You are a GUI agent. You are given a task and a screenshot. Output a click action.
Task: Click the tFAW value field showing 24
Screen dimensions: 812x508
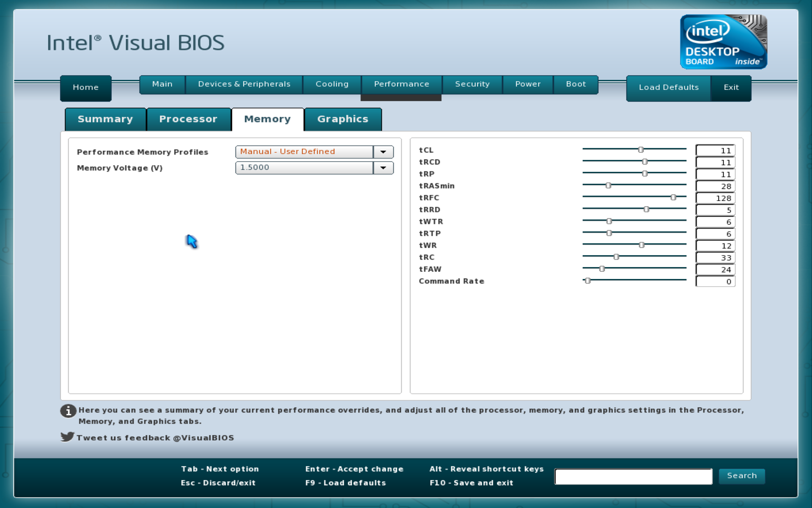[x=716, y=269]
